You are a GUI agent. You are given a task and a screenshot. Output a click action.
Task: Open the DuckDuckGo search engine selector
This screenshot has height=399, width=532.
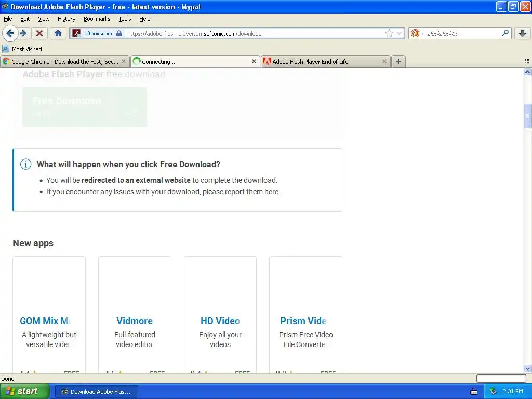(417, 33)
